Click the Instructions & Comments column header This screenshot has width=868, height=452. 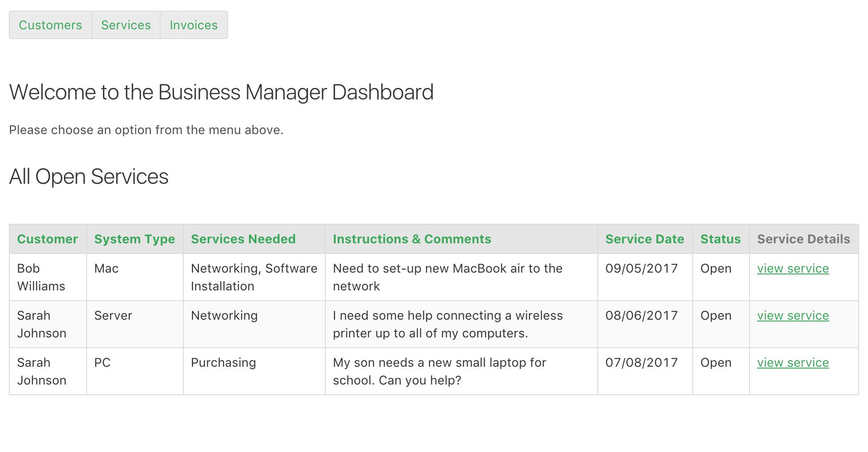(411, 239)
